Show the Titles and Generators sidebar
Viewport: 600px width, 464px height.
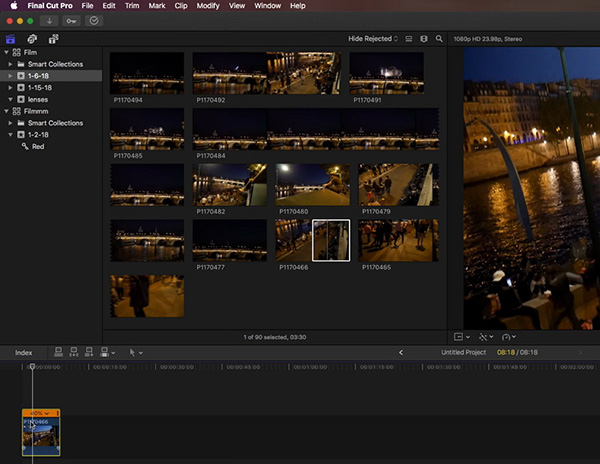pos(54,39)
